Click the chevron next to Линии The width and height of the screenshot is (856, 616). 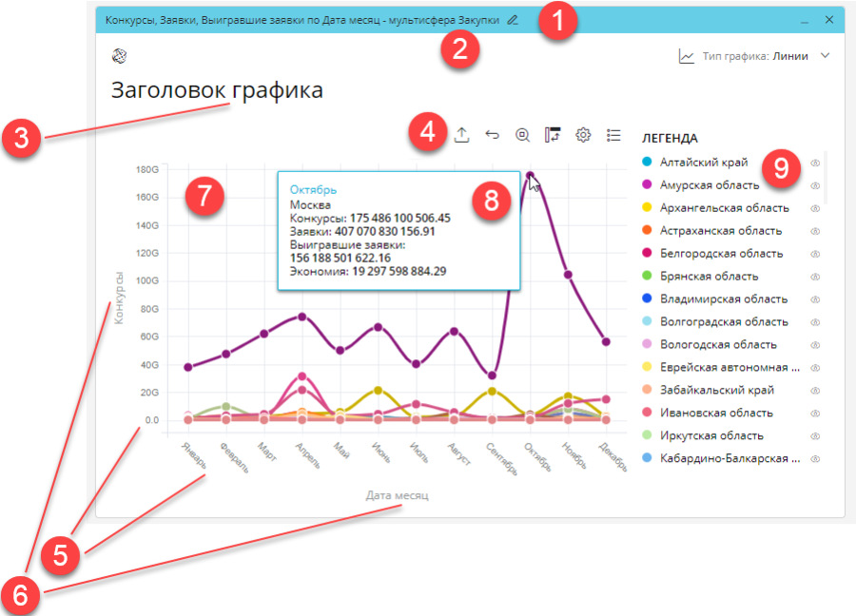(825, 56)
